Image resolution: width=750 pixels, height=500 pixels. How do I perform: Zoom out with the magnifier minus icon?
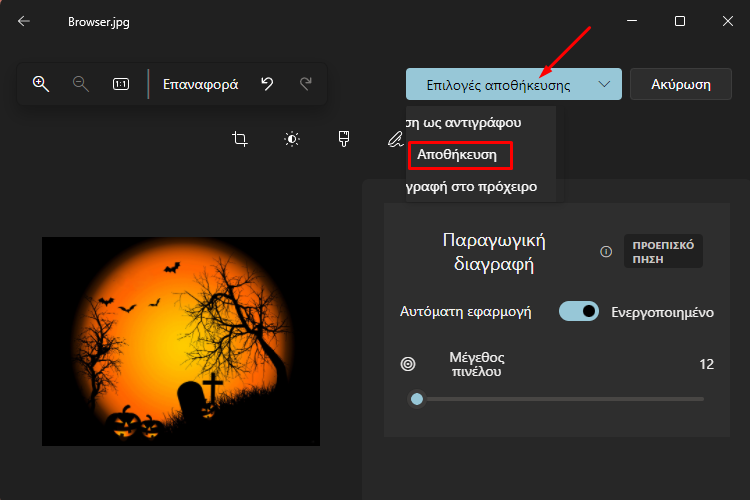pos(80,84)
